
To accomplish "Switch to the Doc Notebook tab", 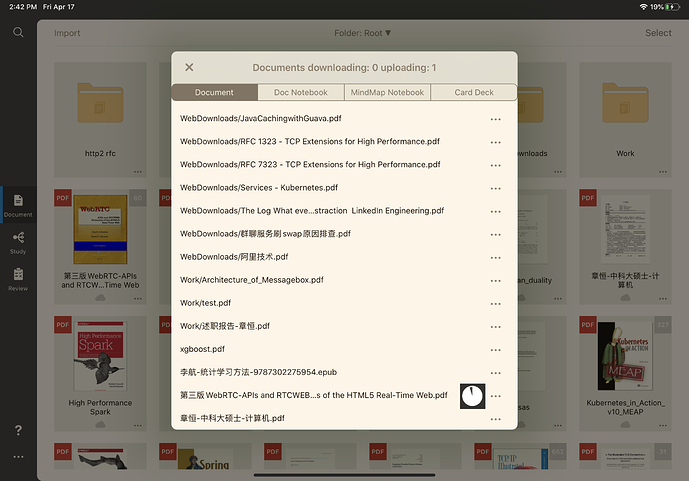I will coord(301,92).
